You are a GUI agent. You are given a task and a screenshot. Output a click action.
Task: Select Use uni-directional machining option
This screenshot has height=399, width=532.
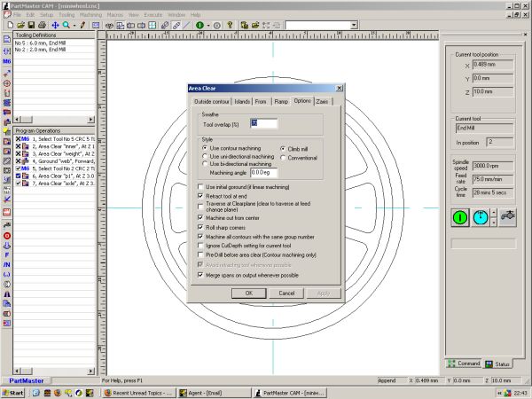(205, 156)
